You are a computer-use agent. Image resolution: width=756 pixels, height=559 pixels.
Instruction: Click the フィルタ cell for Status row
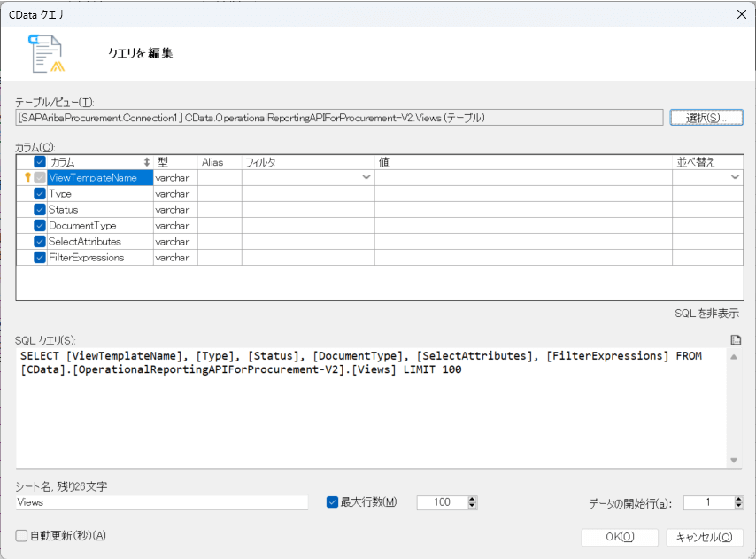click(x=308, y=209)
